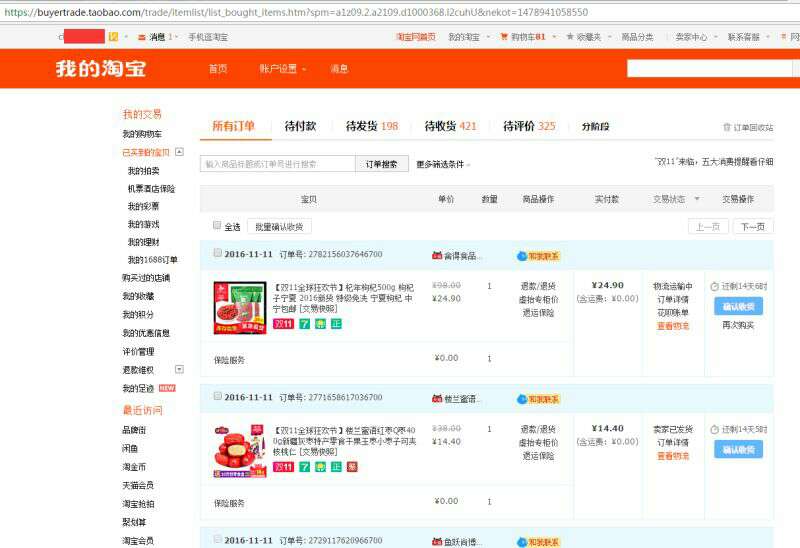Click the 双11 badge under the 枸杞 item
This screenshot has height=548, width=800.
pyautogui.click(x=283, y=324)
